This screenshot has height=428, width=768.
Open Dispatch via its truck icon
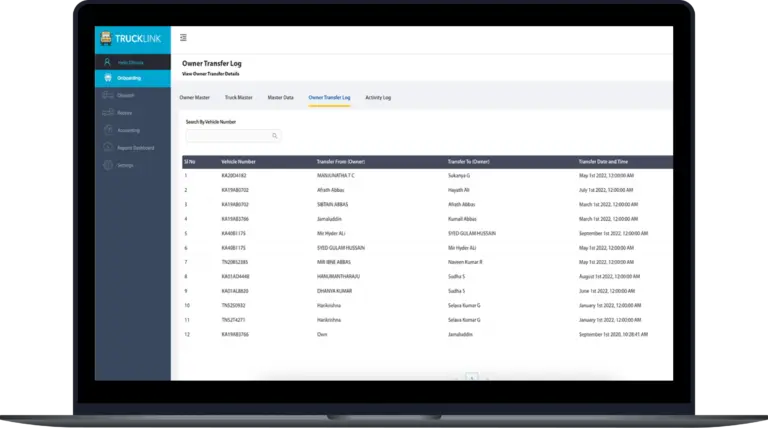click(x=107, y=95)
